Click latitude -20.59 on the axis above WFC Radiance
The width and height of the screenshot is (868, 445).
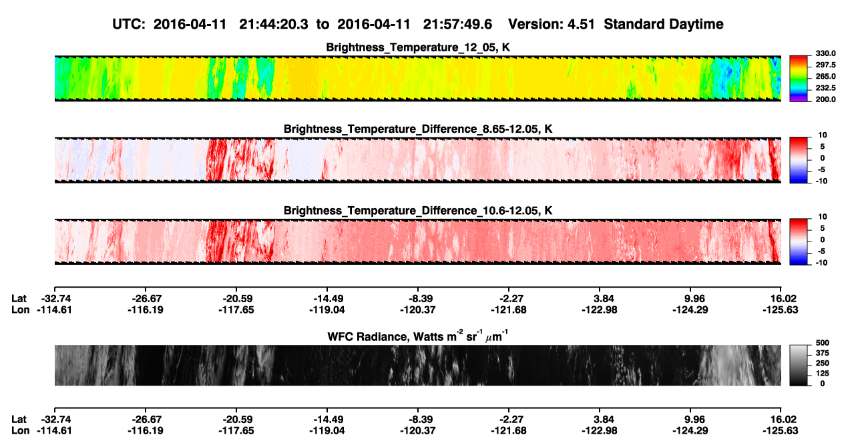point(236,298)
